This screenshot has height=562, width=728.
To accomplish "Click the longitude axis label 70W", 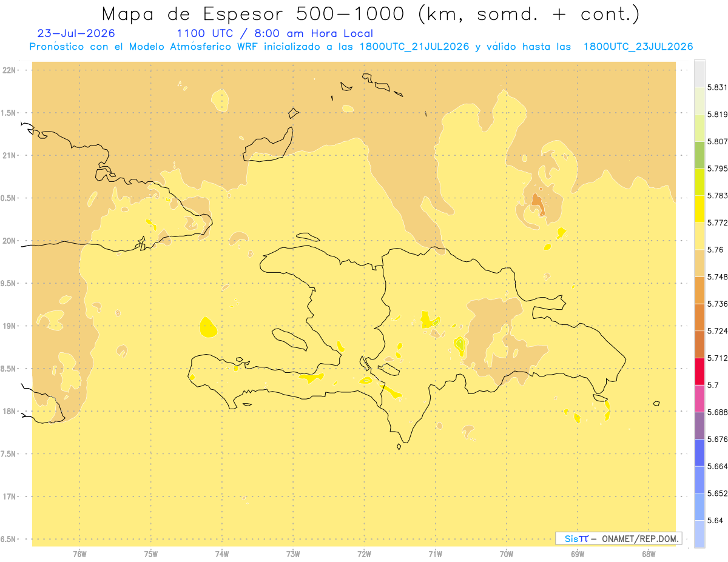I will 507,554.
